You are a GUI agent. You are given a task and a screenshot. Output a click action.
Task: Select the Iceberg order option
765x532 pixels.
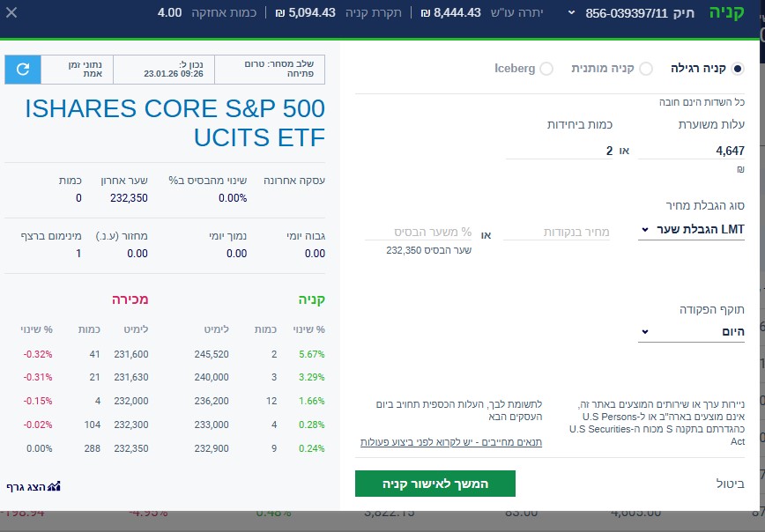pos(546,69)
